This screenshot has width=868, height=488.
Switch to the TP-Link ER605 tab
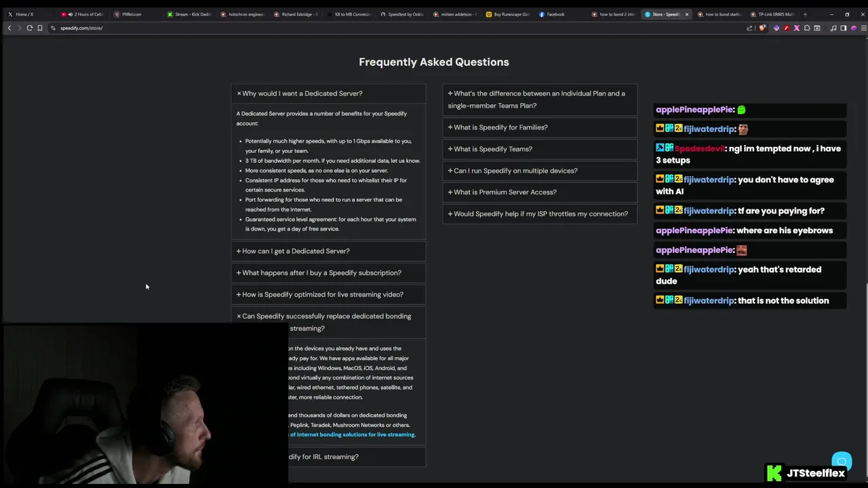772,14
